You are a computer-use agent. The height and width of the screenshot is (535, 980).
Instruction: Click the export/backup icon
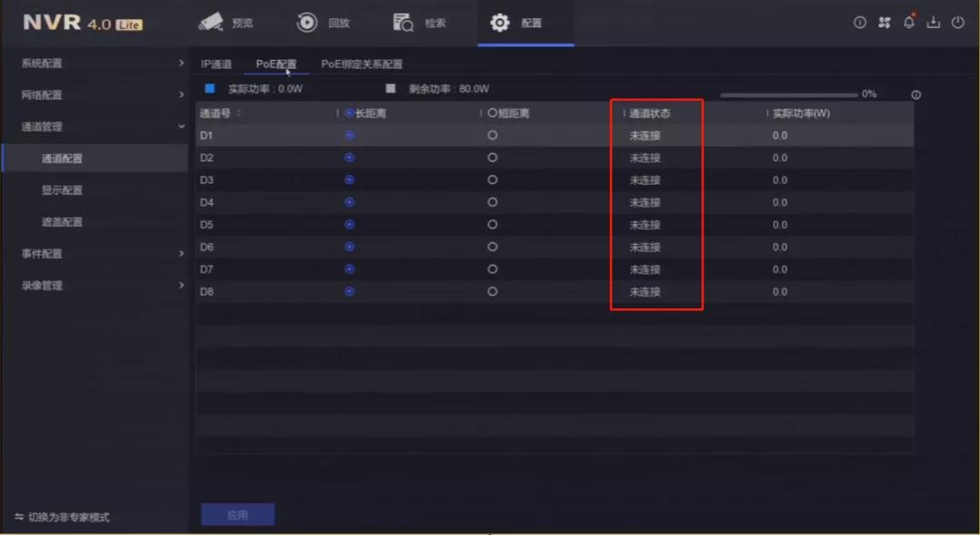click(934, 24)
